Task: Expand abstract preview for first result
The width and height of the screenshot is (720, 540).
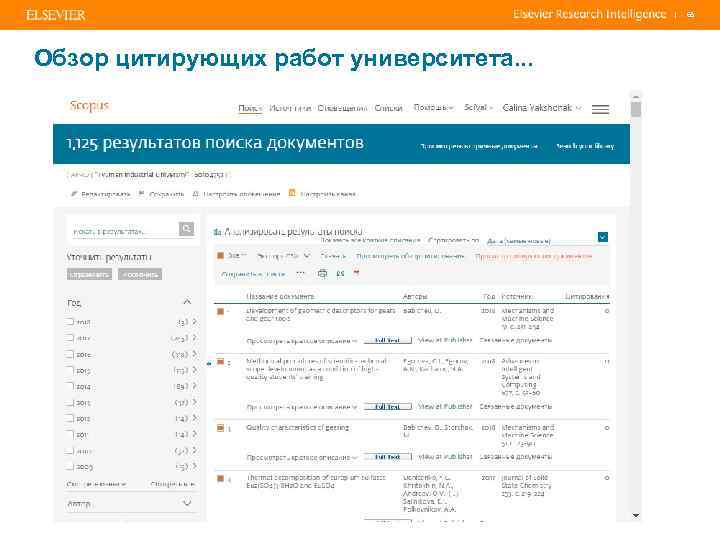Action: 301,341
